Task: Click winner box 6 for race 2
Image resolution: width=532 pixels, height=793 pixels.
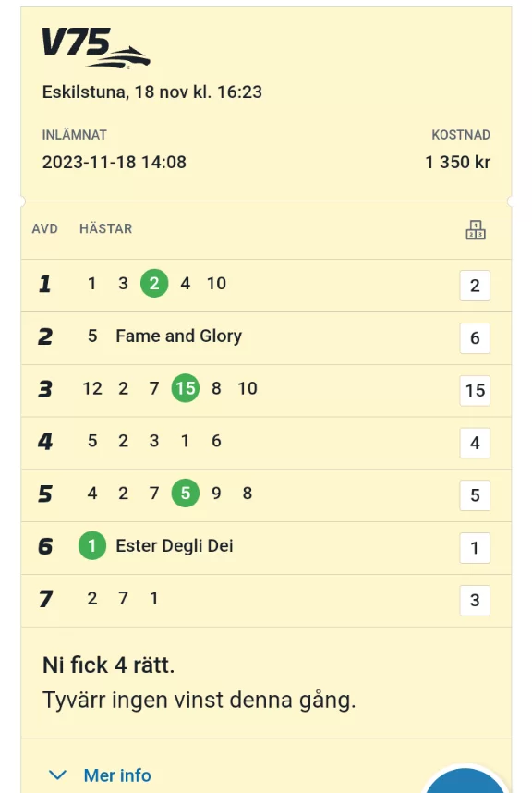Action: click(475, 338)
